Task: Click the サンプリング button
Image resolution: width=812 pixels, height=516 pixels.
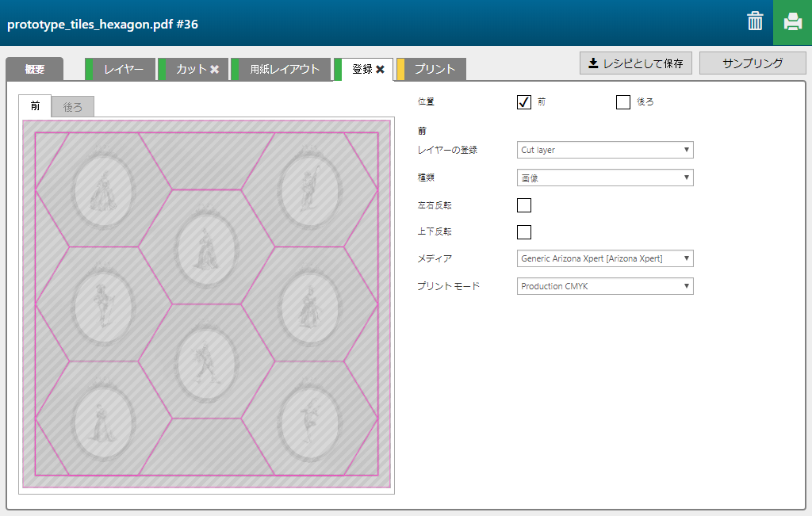Action: (753, 63)
